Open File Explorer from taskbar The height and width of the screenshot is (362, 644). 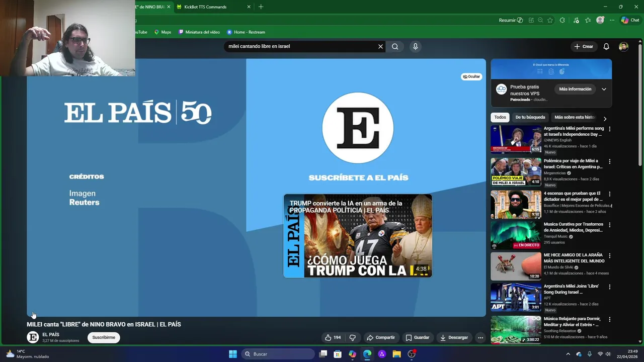click(396, 354)
